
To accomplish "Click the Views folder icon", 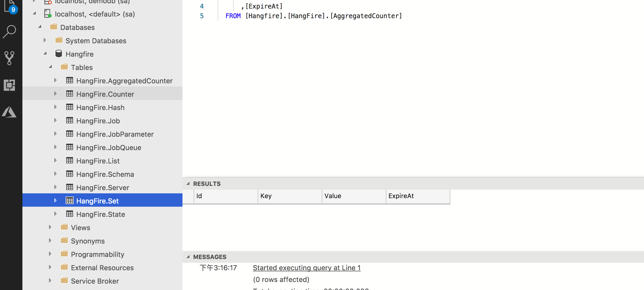I will [x=64, y=227].
